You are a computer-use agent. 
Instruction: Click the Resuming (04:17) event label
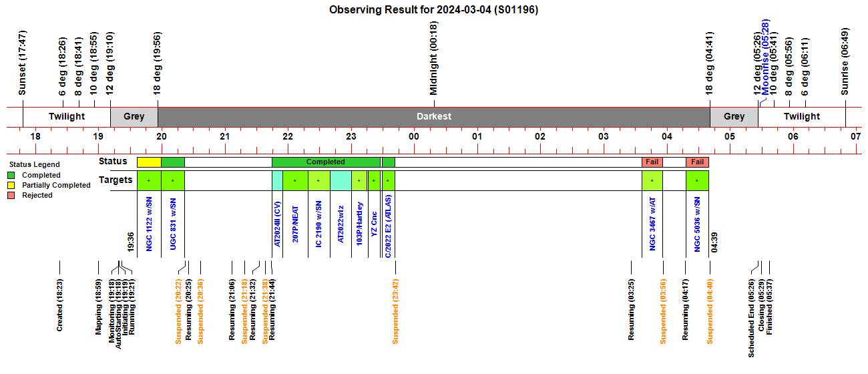pos(685,310)
